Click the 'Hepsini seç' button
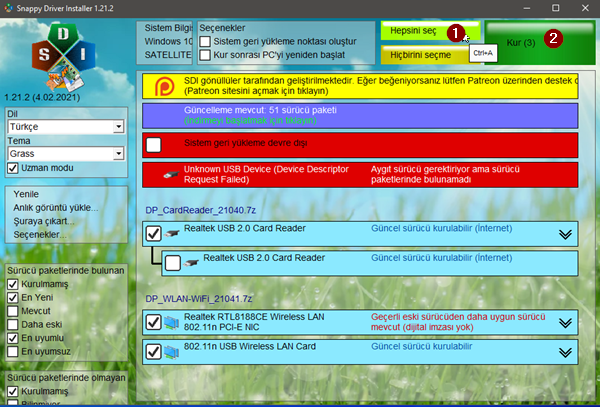600x407 pixels. point(430,31)
